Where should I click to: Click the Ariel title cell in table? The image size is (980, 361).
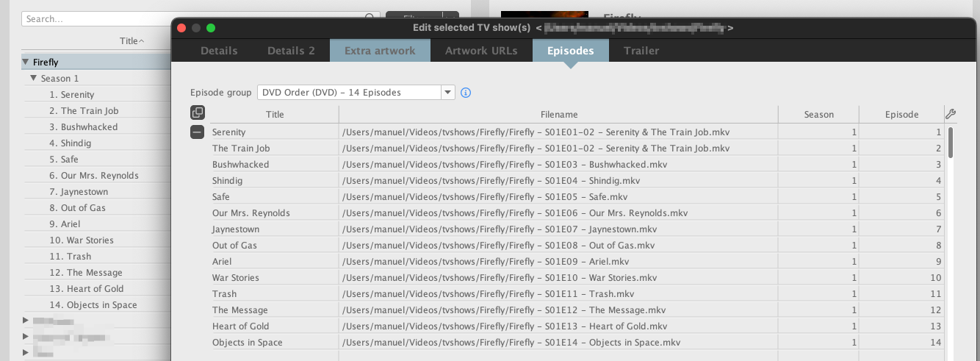275,262
